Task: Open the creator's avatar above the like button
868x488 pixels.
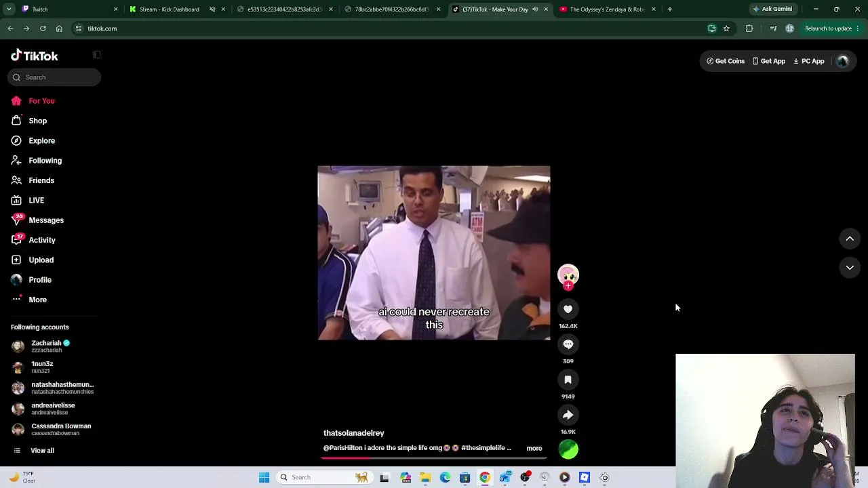Action: (x=568, y=274)
